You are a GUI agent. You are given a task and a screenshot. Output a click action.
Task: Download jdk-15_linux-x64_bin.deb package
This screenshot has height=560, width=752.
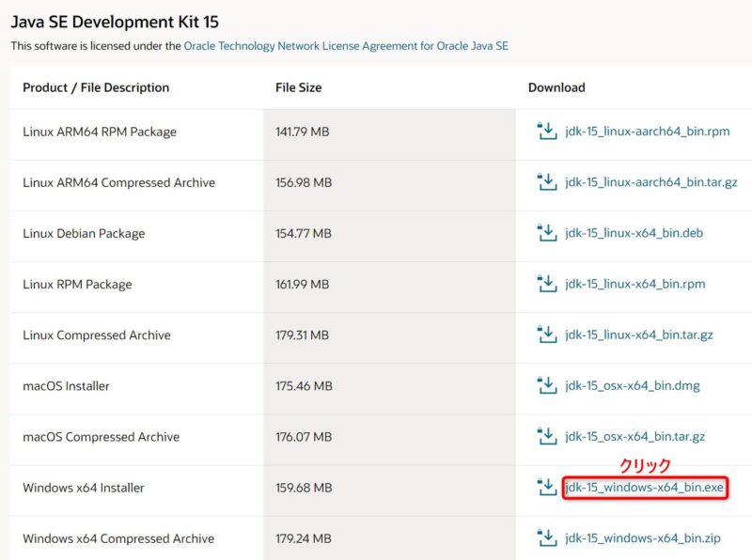click(634, 233)
